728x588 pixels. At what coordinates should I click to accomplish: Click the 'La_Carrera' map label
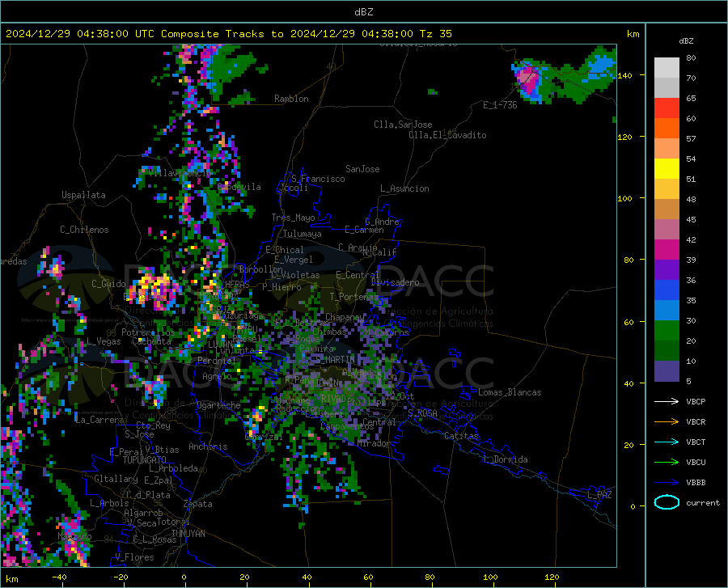coord(99,420)
